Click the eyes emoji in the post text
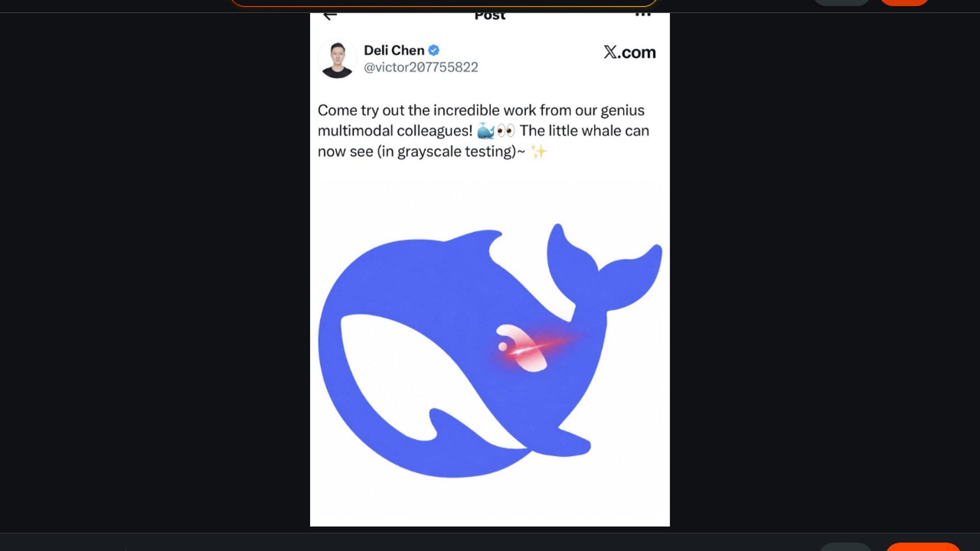 point(506,131)
